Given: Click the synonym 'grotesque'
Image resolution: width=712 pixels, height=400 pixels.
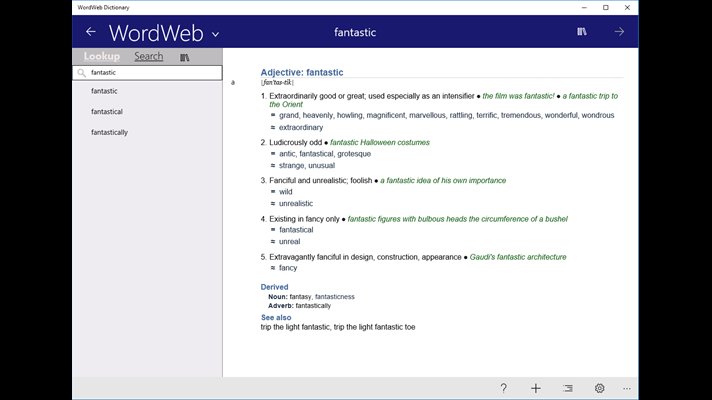Looking at the screenshot, I should [354, 154].
